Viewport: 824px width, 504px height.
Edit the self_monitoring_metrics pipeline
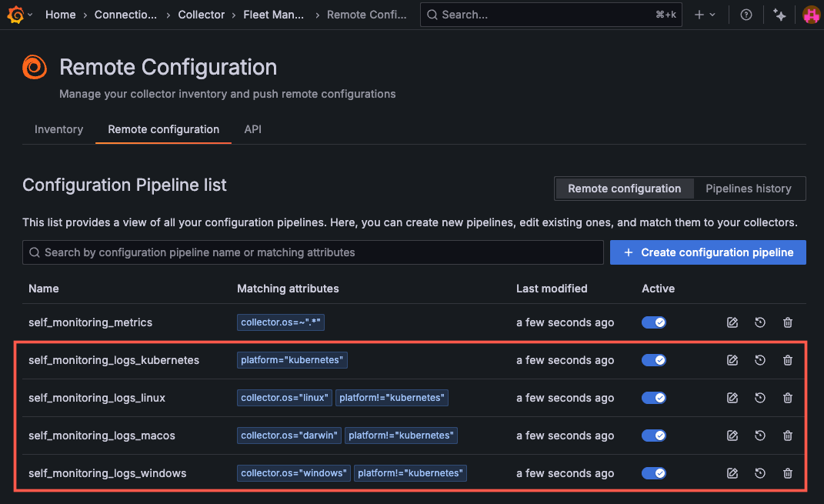click(732, 322)
